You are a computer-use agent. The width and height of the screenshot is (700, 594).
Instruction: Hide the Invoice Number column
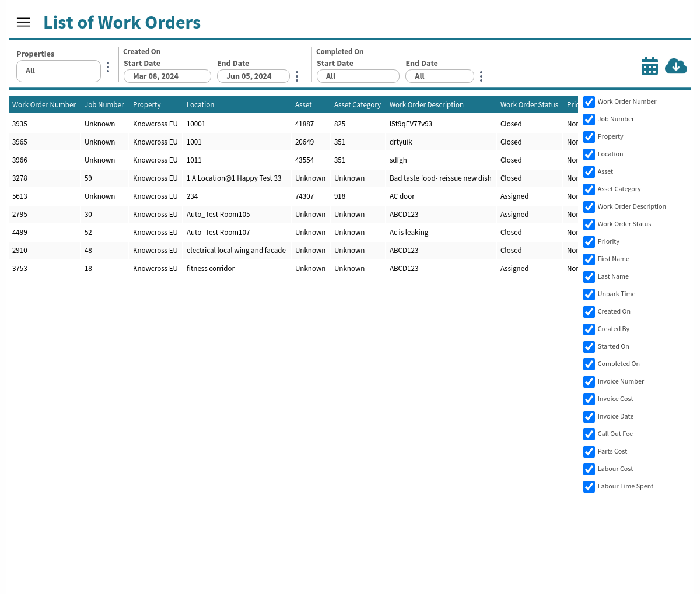[589, 382]
